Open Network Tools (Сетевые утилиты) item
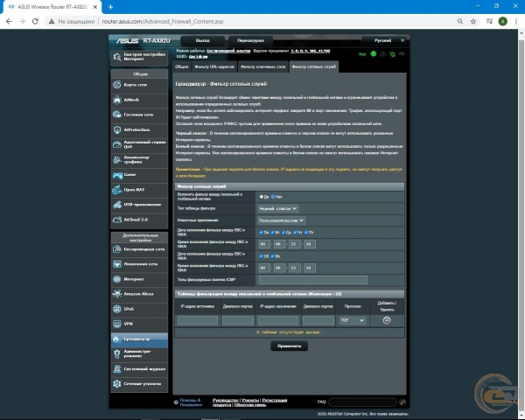The height and width of the screenshot is (420, 525). click(139, 384)
